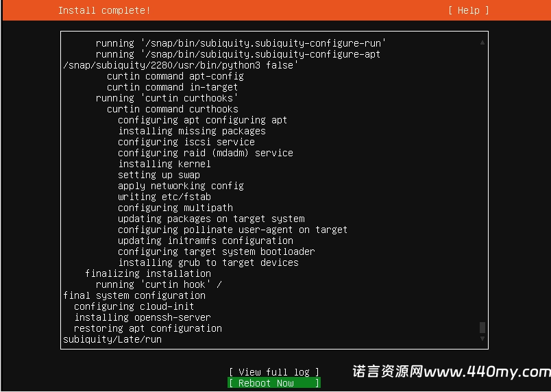Click the "running 'curtin curthooks'" line
The image size is (551, 392).
(x=167, y=97)
